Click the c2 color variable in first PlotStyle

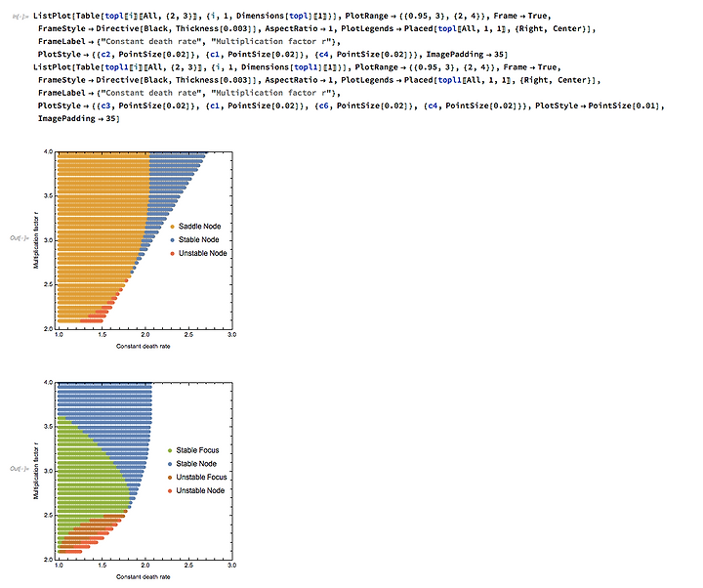(104, 55)
